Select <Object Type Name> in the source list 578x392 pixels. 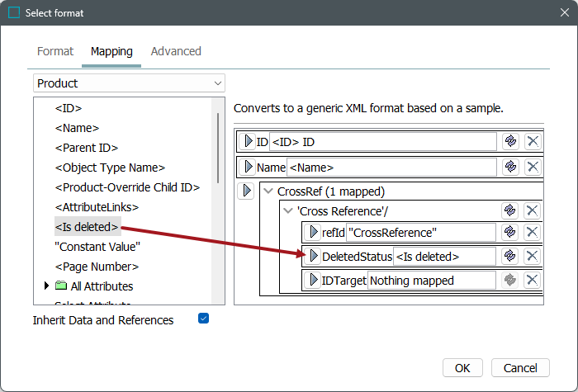(x=110, y=168)
